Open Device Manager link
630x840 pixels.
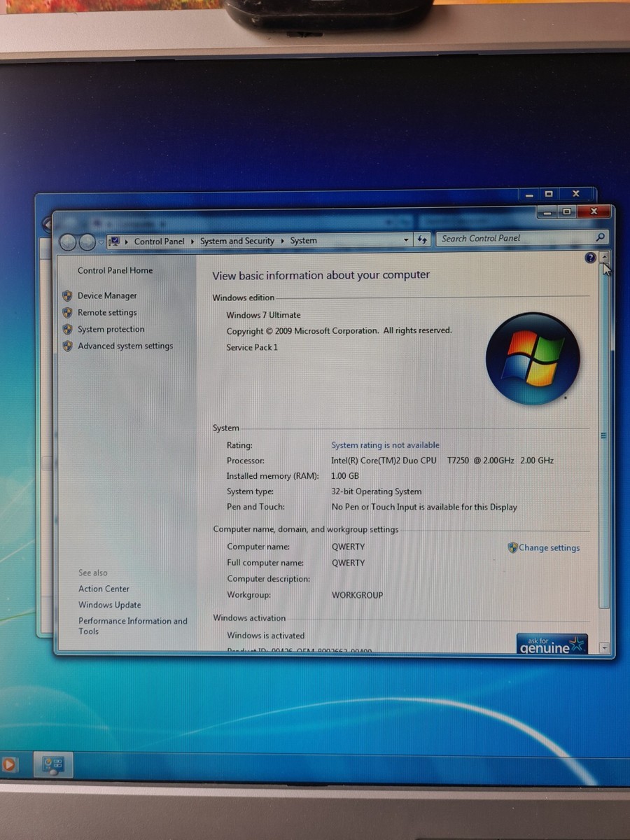[x=107, y=296]
